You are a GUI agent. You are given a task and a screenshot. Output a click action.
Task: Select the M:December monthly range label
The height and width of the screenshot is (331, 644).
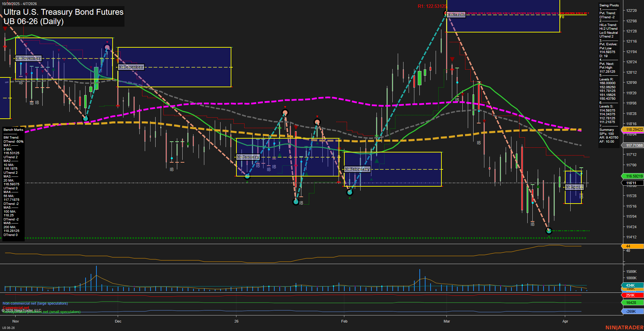coord(131,67)
